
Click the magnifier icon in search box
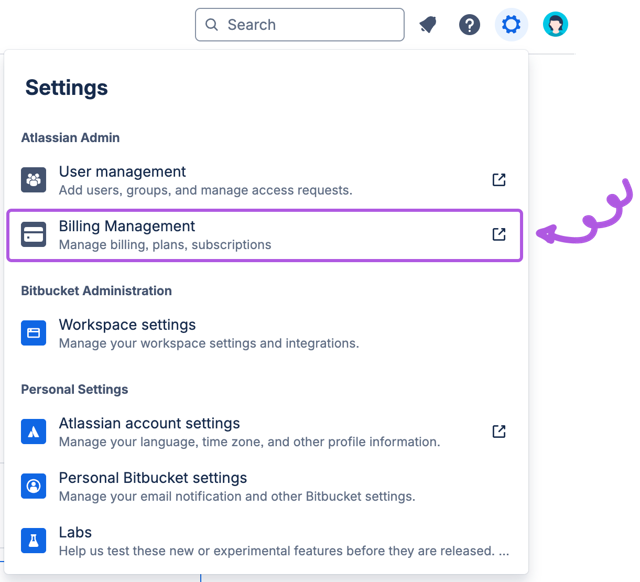click(211, 24)
